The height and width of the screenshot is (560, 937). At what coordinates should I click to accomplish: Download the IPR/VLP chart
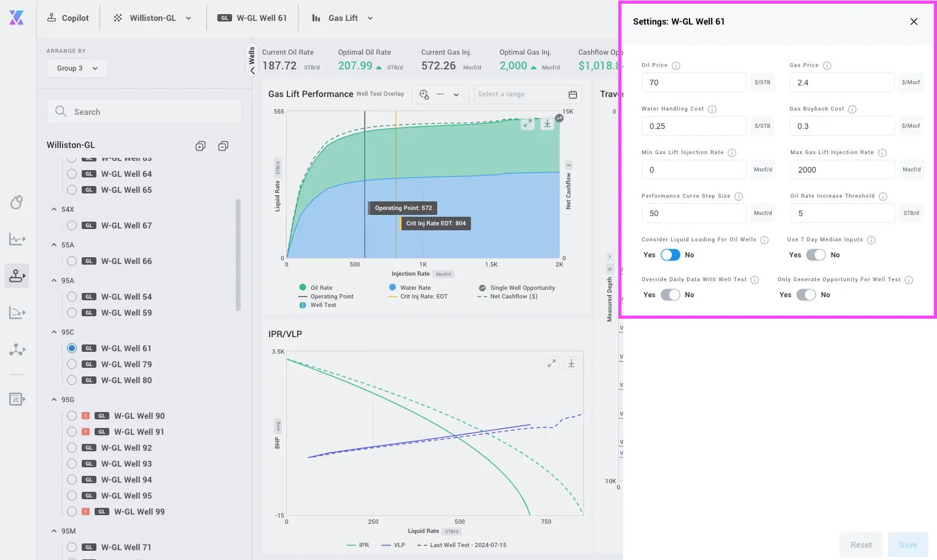coord(571,364)
